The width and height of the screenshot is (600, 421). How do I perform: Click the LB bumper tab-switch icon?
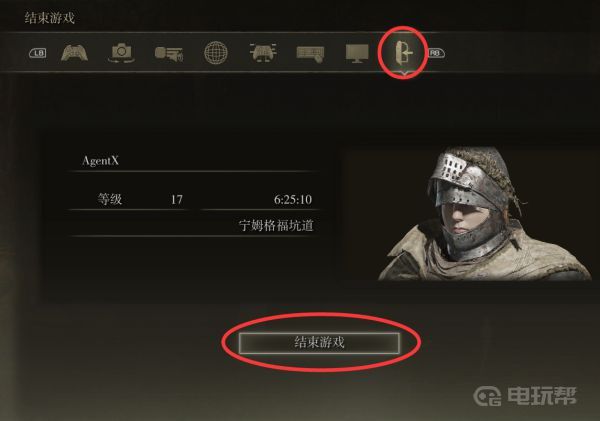38,53
